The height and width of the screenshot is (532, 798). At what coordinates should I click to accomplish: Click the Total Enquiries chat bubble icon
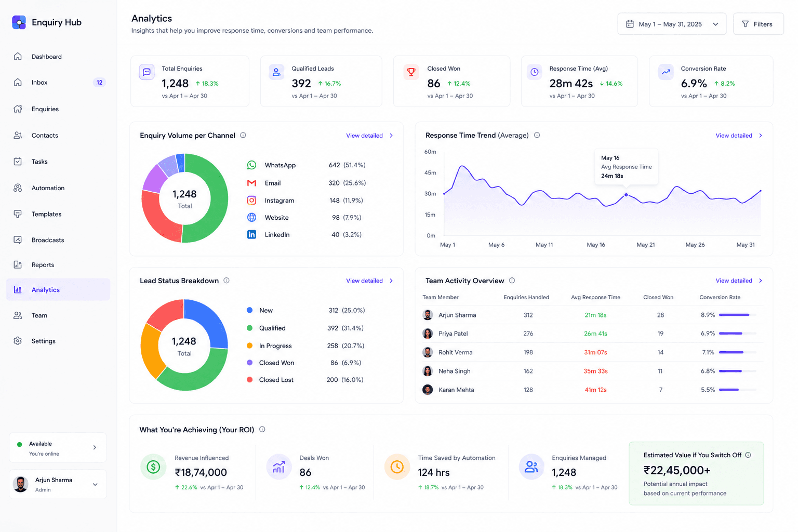coord(147,72)
